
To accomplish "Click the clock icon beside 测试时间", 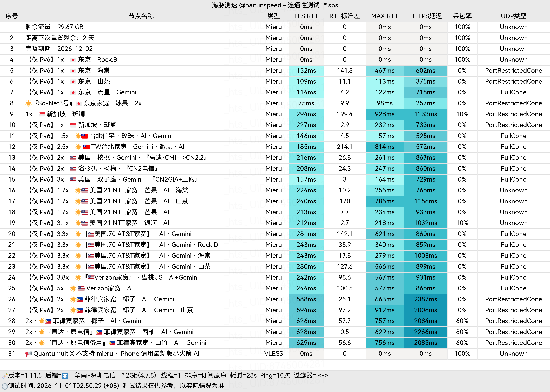I will click(x=5, y=386).
